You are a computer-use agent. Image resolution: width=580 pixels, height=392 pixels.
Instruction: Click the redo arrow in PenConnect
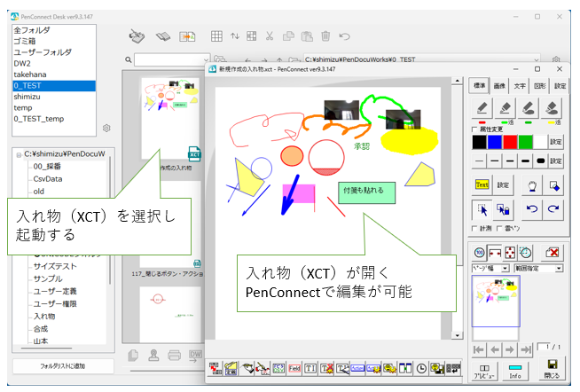coord(553,209)
